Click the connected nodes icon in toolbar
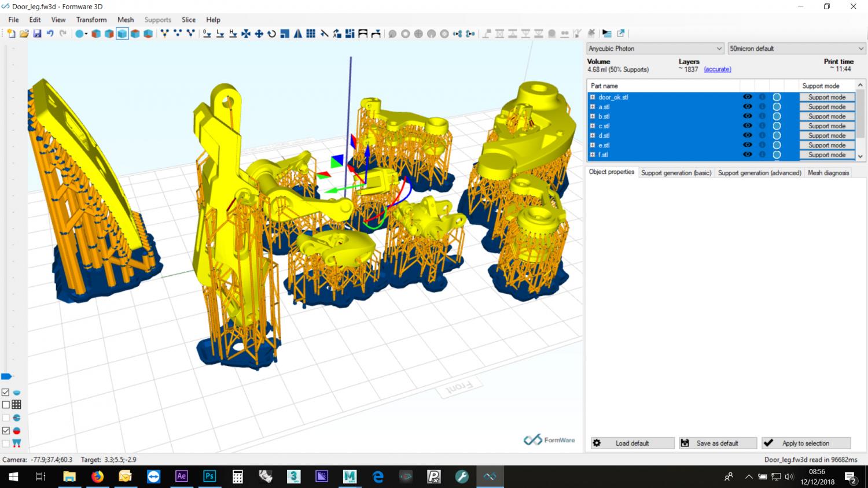Screen dimensions: 868x488 tap(457, 34)
